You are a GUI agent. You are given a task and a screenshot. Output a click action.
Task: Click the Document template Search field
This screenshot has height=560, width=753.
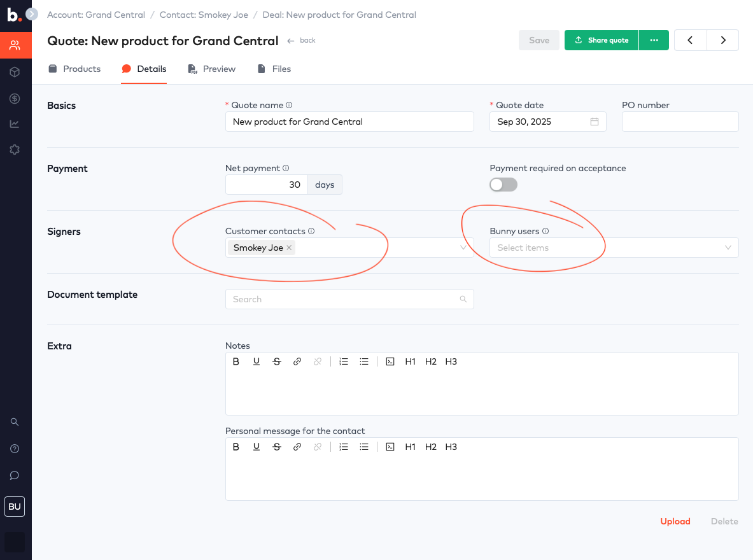[x=349, y=299]
